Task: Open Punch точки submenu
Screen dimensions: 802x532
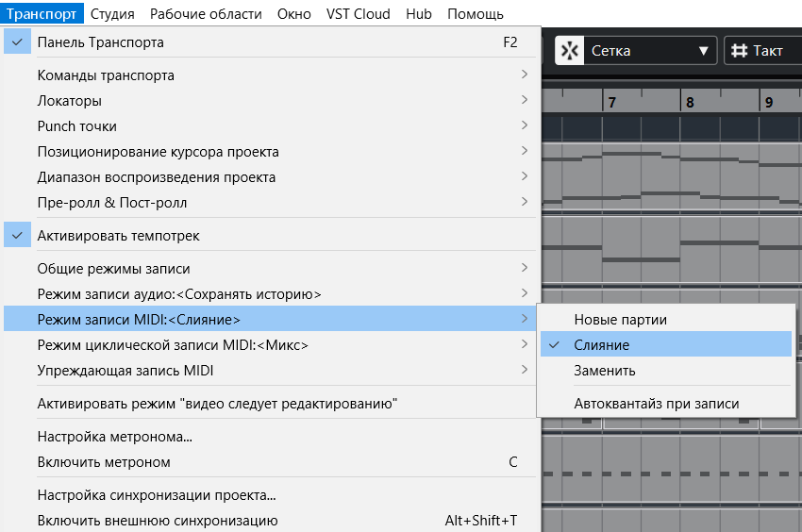Action: 77,126
